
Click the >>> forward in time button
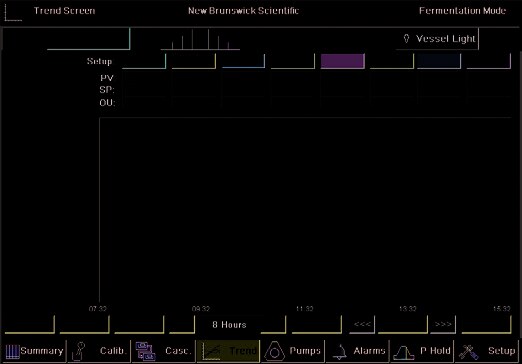[443, 324]
